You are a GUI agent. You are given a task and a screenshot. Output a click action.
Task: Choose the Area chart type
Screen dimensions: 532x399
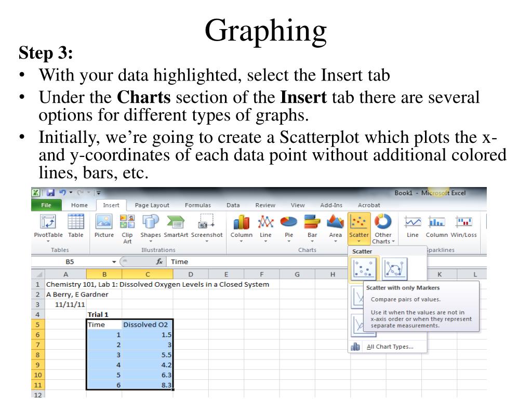click(335, 228)
